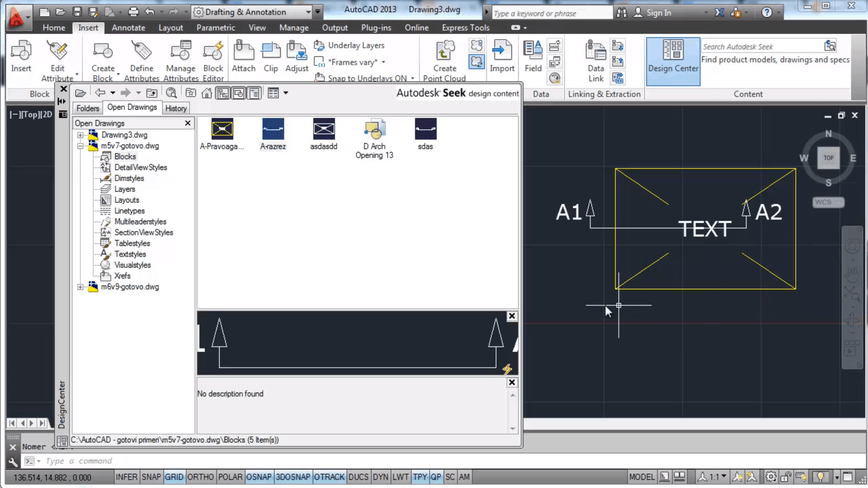Click the DesignCenter Search magnifier icon
The image size is (868, 488).
click(171, 93)
